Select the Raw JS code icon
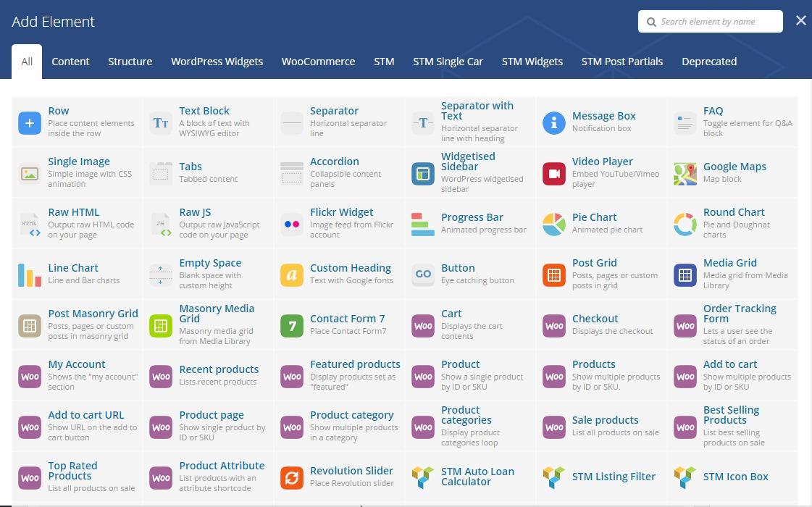Image resolution: width=812 pixels, height=507 pixels. [161, 225]
